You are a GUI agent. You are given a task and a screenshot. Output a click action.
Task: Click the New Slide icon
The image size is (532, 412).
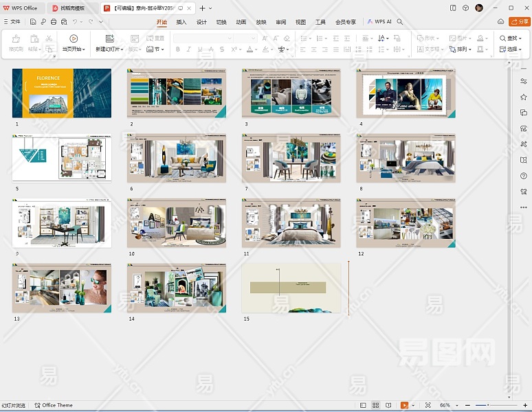pos(109,39)
